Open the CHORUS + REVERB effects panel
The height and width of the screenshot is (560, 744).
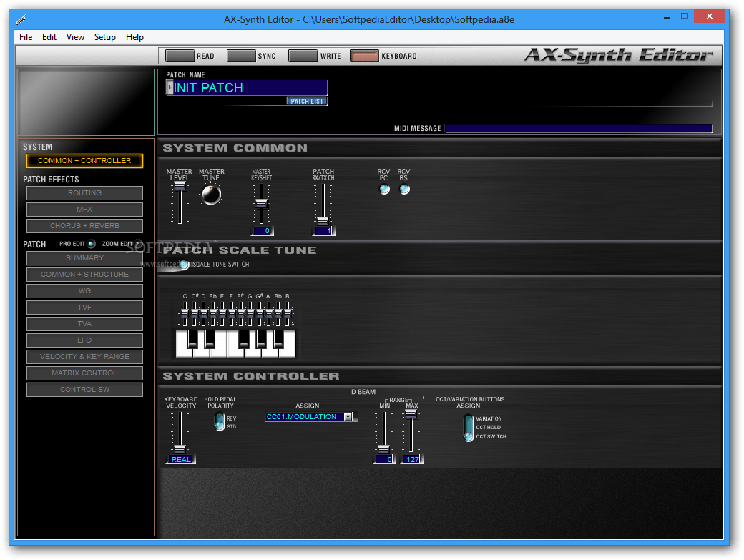point(84,225)
